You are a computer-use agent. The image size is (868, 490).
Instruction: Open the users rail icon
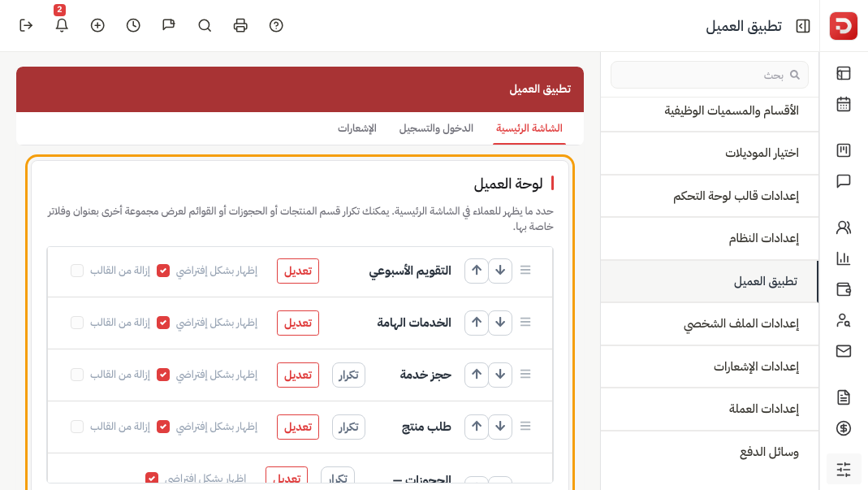point(843,228)
